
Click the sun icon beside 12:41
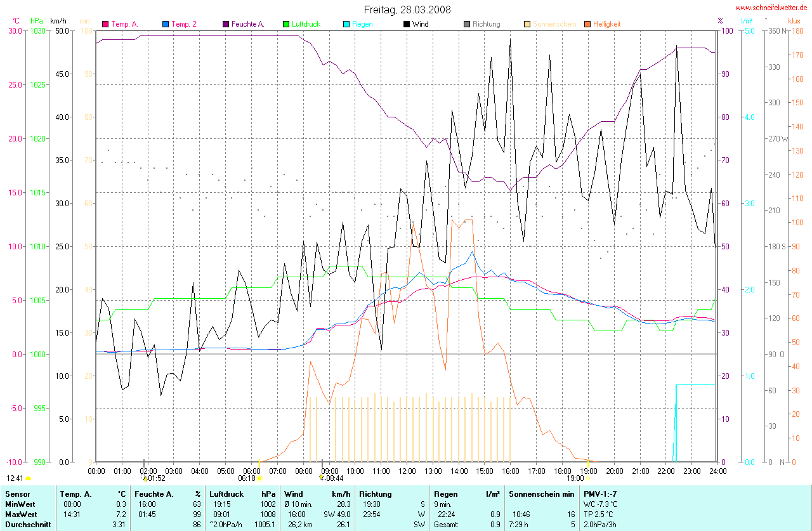pyautogui.click(x=28, y=478)
